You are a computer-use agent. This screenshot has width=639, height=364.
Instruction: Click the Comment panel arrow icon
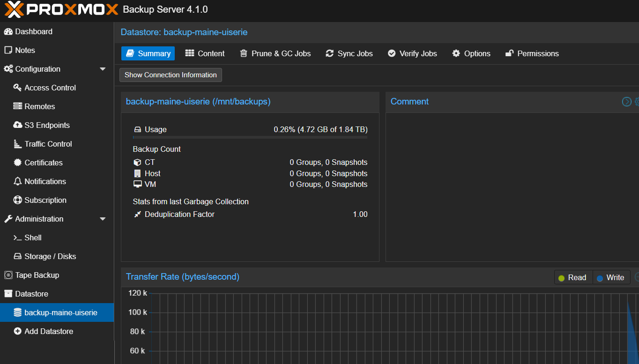[x=627, y=102]
